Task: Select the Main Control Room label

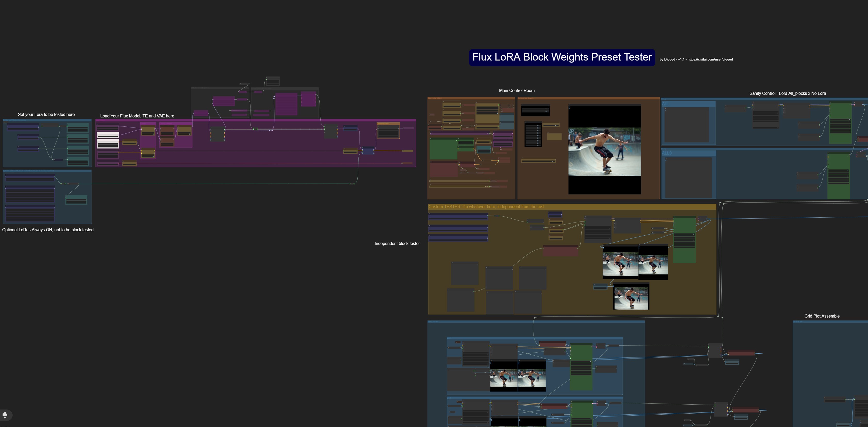Action: [516, 91]
